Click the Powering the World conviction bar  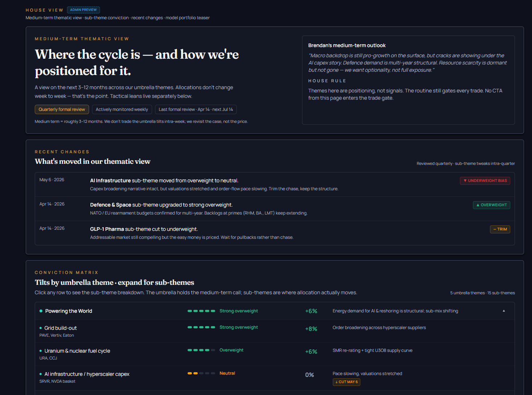pyautogui.click(x=201, y=311)
